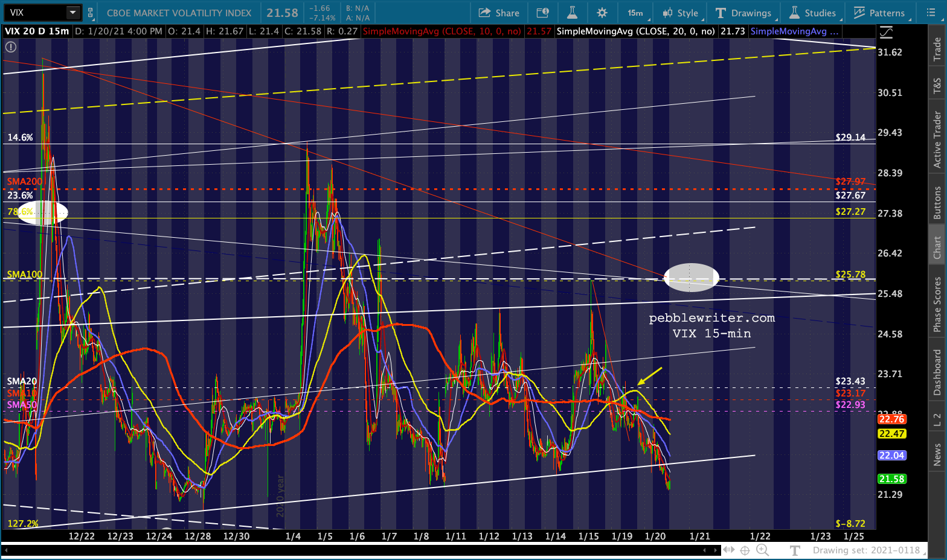The image size is (947, 560).
Task: Click the flask icon beside the gear
Action: coord(573,13)
